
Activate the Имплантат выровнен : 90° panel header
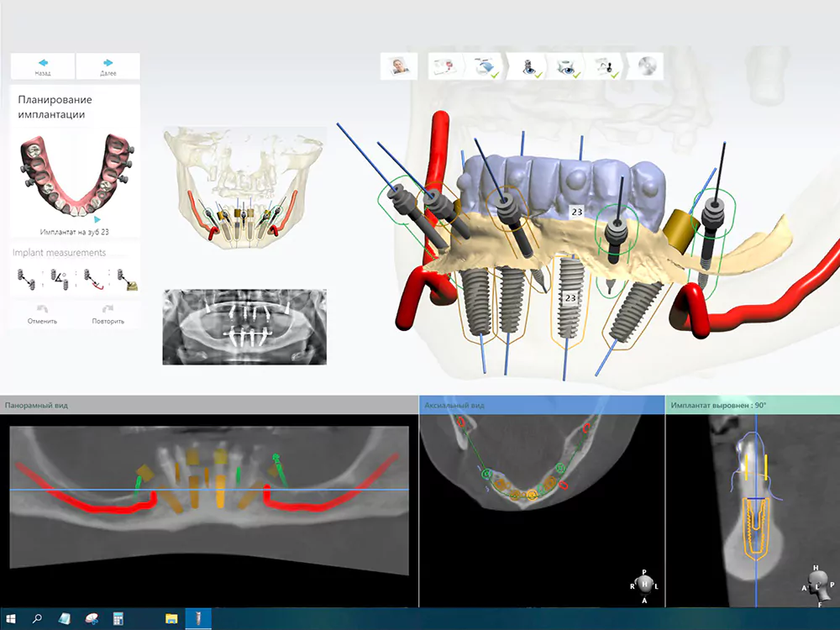click(753, 405)
